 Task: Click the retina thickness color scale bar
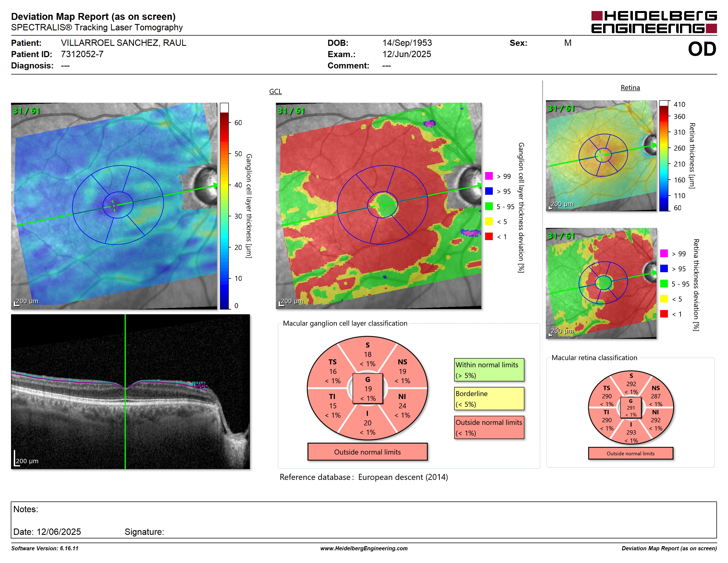(x=664, y=156)
